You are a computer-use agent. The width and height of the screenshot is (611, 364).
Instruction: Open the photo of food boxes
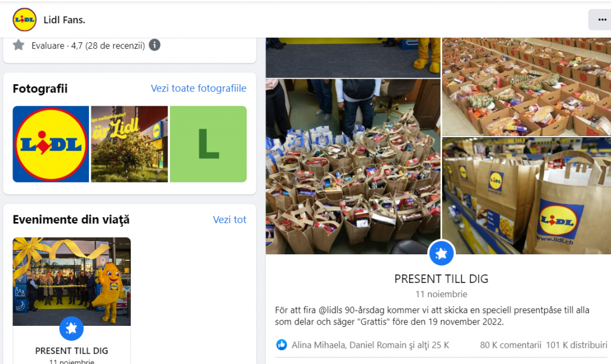click(526, 87)
